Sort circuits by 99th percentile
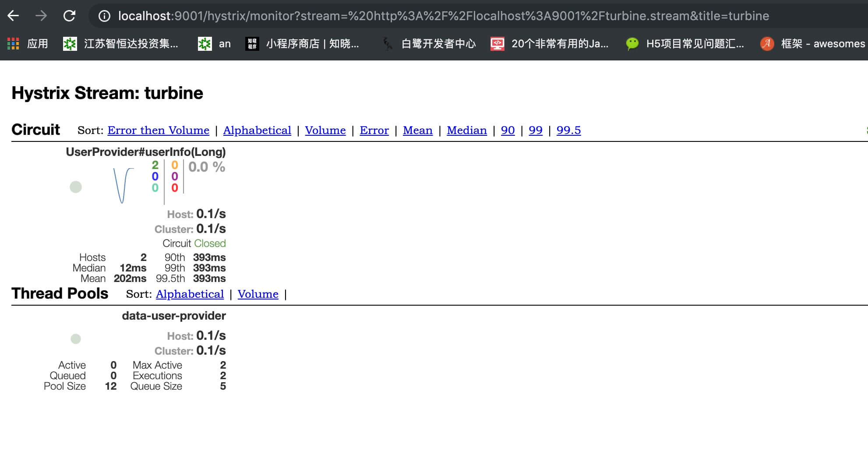 (x=536, y=130)
